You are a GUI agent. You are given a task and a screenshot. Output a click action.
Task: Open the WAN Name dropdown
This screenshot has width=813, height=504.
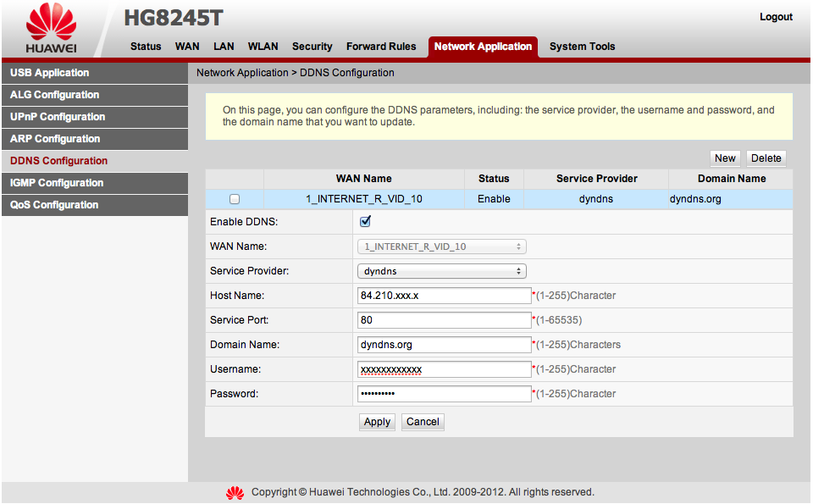point(442,246)
